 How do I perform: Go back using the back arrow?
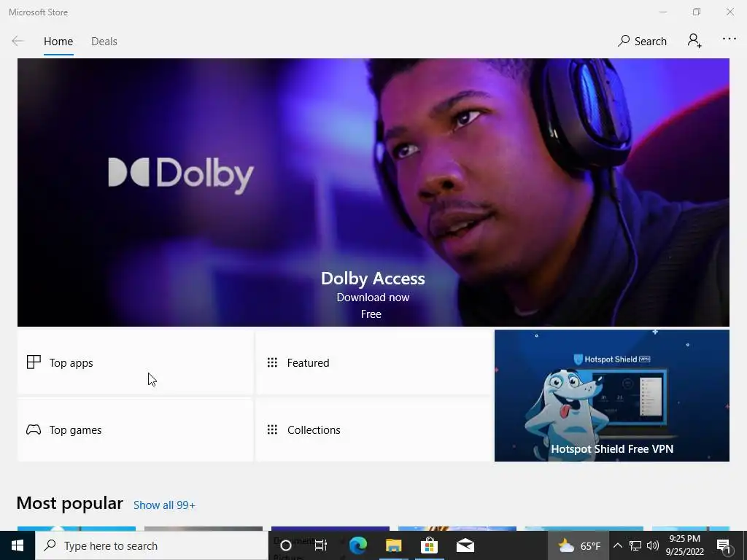[x=18, y=41]
